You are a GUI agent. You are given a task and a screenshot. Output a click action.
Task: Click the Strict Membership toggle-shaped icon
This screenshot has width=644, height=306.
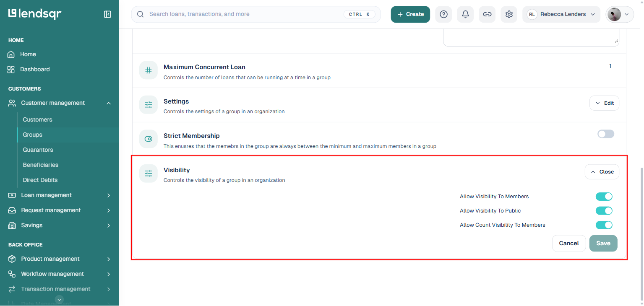pyautogui.click(x=149, y=139)
